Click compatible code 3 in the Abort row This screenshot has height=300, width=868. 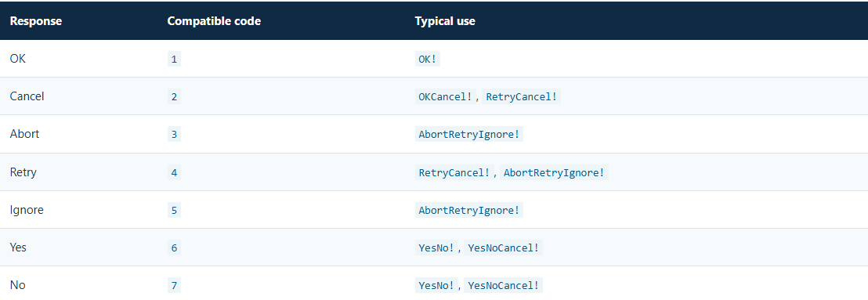click(174, 135)
